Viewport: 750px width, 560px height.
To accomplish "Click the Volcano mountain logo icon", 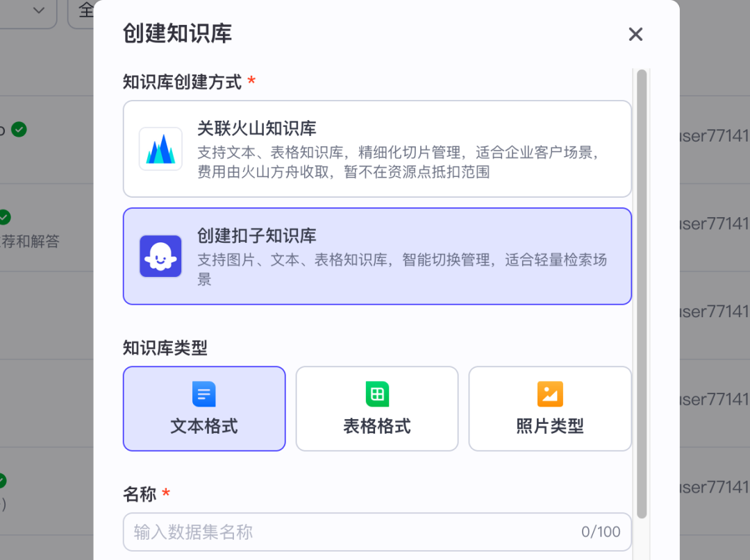I will coord(160,149).
